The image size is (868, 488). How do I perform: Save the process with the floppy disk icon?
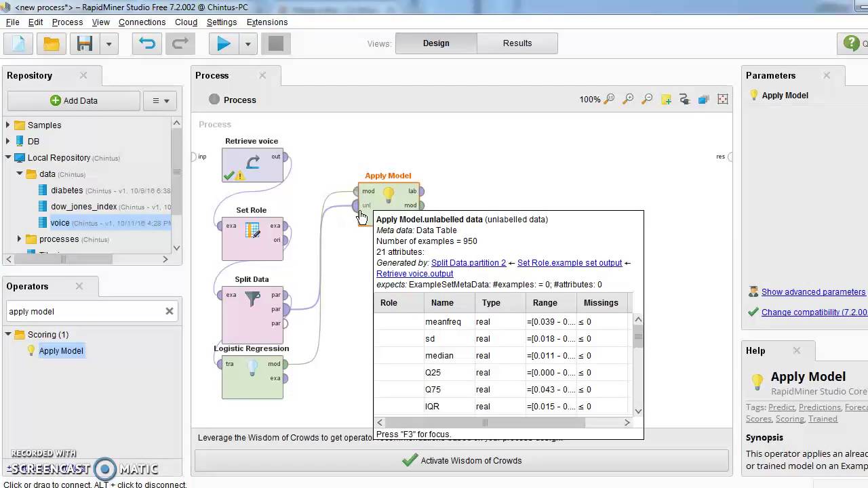(x=85, y=44)
